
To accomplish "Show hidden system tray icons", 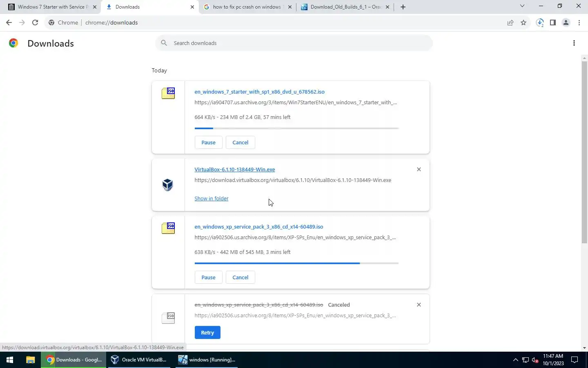I will [x=515, y=360].
